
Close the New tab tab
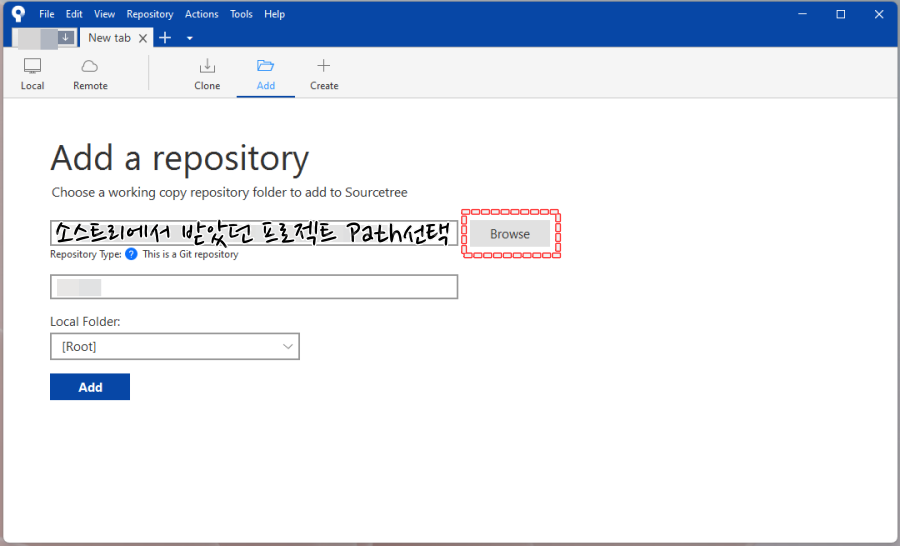point(143,38)
